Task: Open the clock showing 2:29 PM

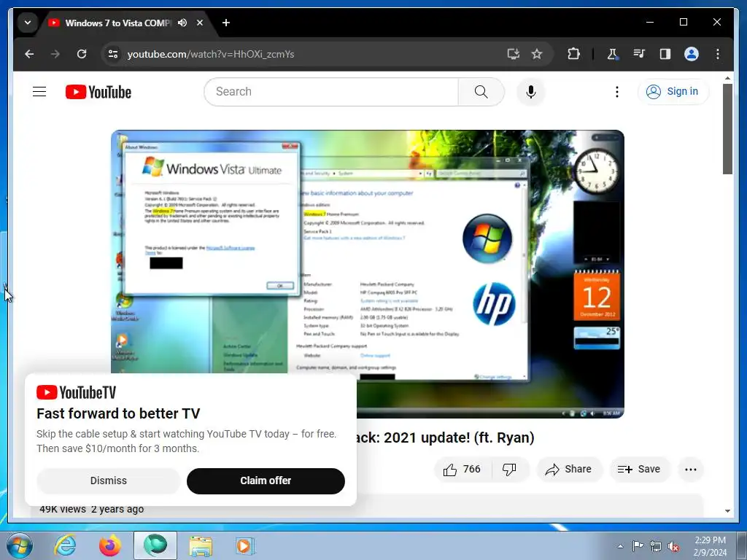Action: pos(710,546)
